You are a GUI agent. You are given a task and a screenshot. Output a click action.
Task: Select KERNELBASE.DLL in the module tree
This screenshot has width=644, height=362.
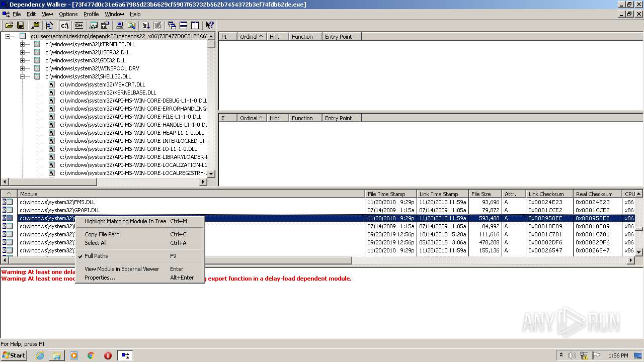click(108, 93)
